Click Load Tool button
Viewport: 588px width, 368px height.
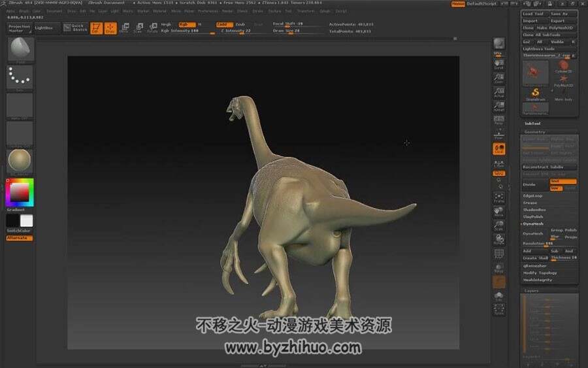[535, 14]
